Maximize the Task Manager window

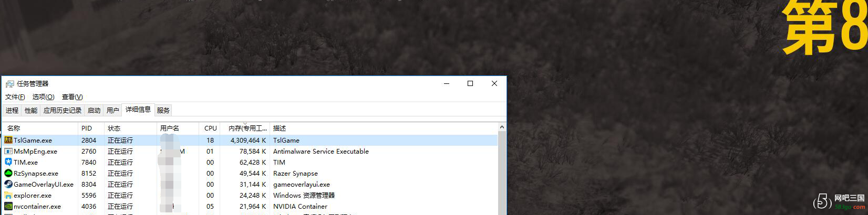(x=470, y=83)
